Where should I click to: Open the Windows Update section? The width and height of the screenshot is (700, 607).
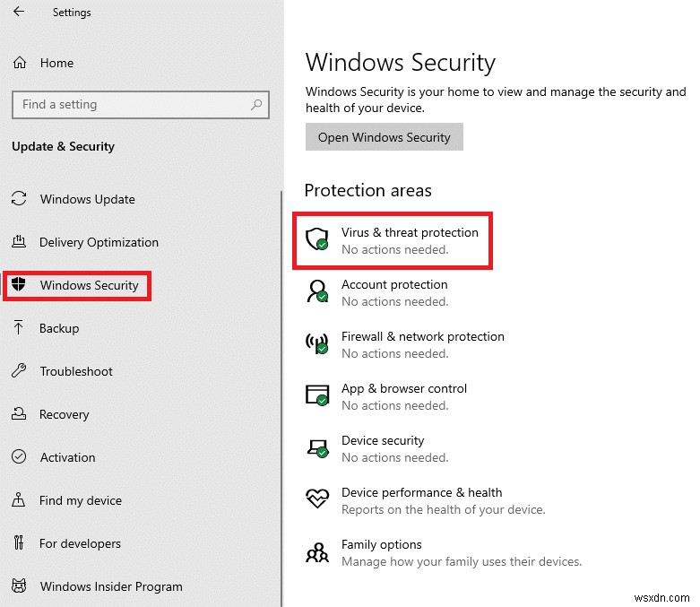(87, 199)
